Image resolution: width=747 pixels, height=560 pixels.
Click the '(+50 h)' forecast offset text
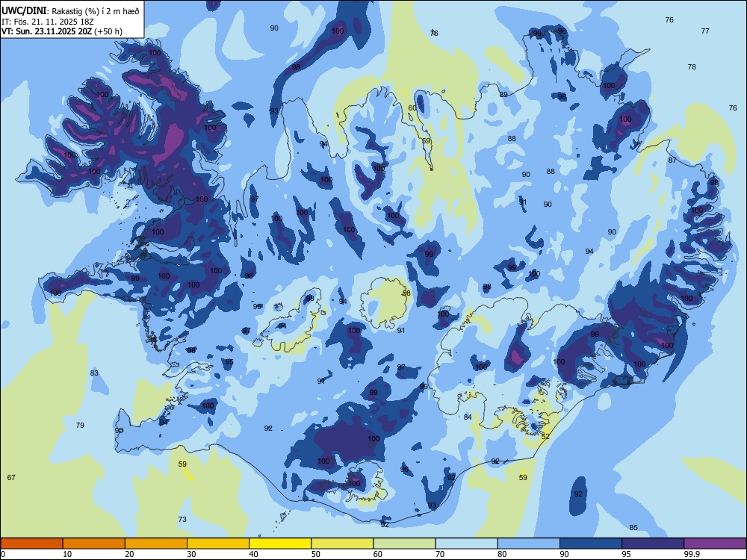[x=108, y=31]
